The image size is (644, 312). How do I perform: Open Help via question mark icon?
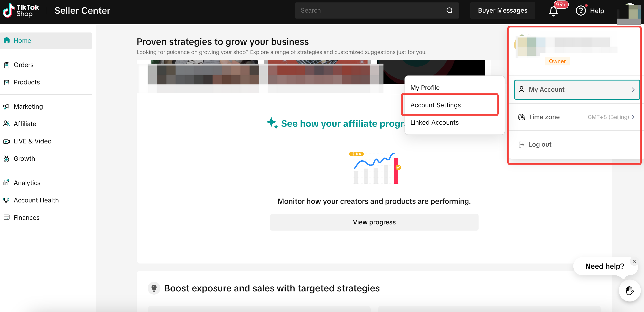click(580, 11)
